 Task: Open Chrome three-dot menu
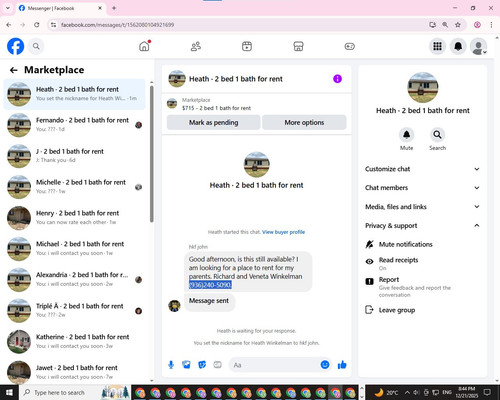(491, 25)
